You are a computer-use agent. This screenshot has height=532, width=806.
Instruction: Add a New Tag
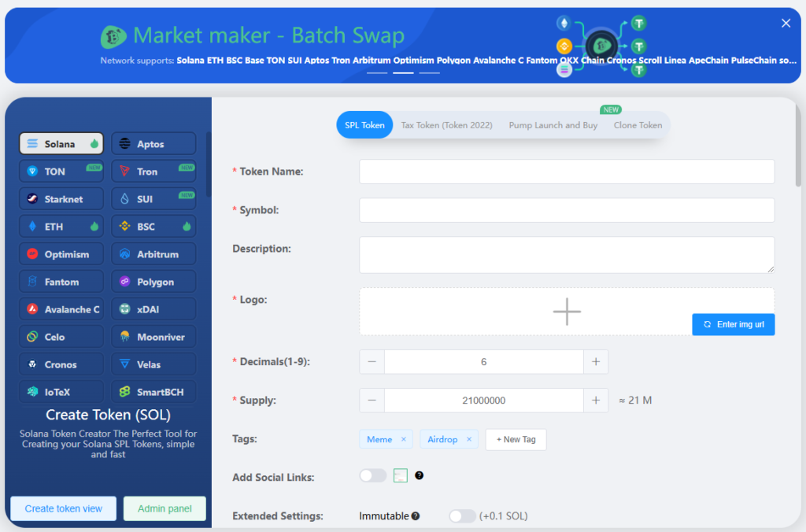(x=516, y=439)
